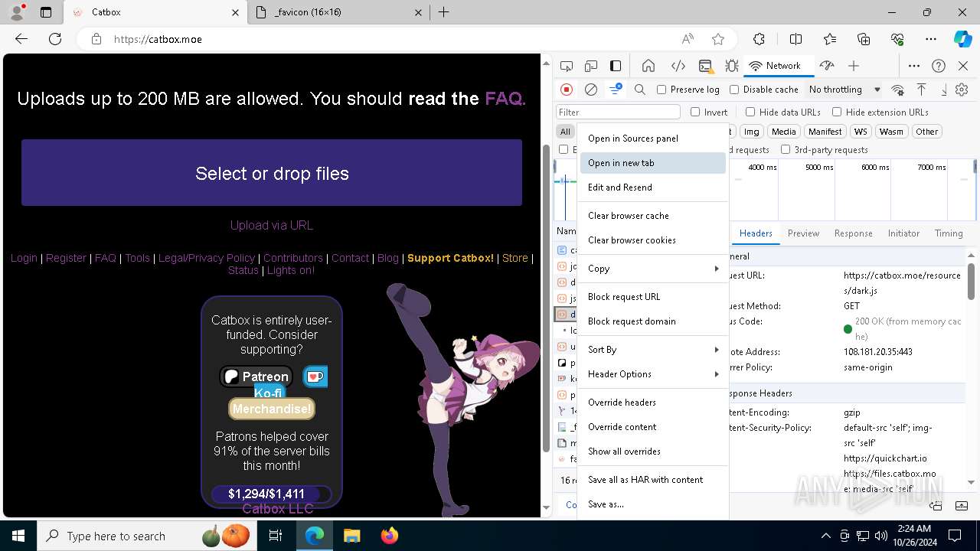This screenshot has height=551, width=980.
Task: Click the network Filter text field
Action: click(x=618, y=112)
